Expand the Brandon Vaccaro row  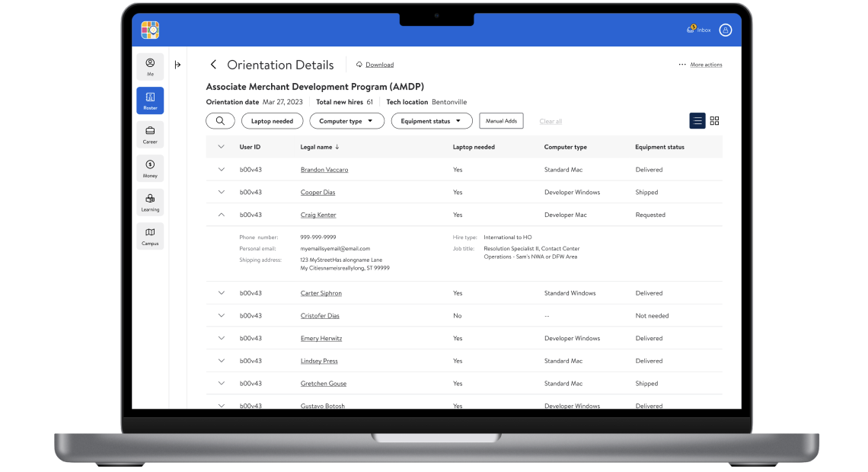[x=222, y=169]
